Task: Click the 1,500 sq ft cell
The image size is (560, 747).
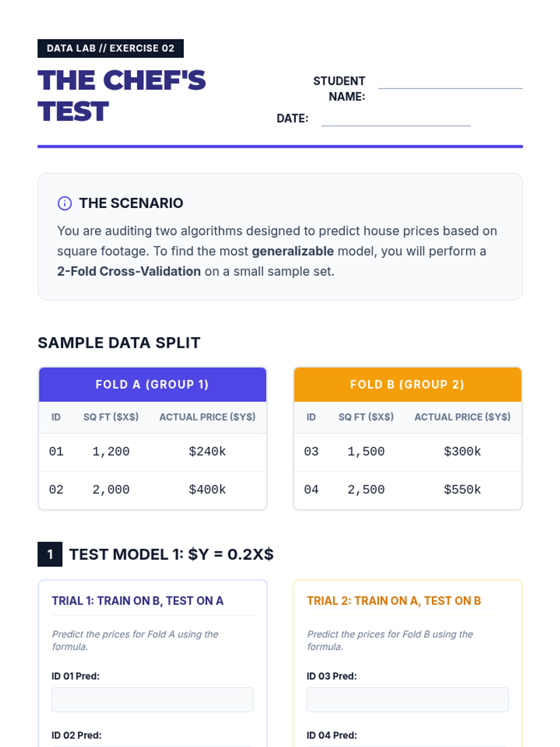Action: [x=366, y=451]
